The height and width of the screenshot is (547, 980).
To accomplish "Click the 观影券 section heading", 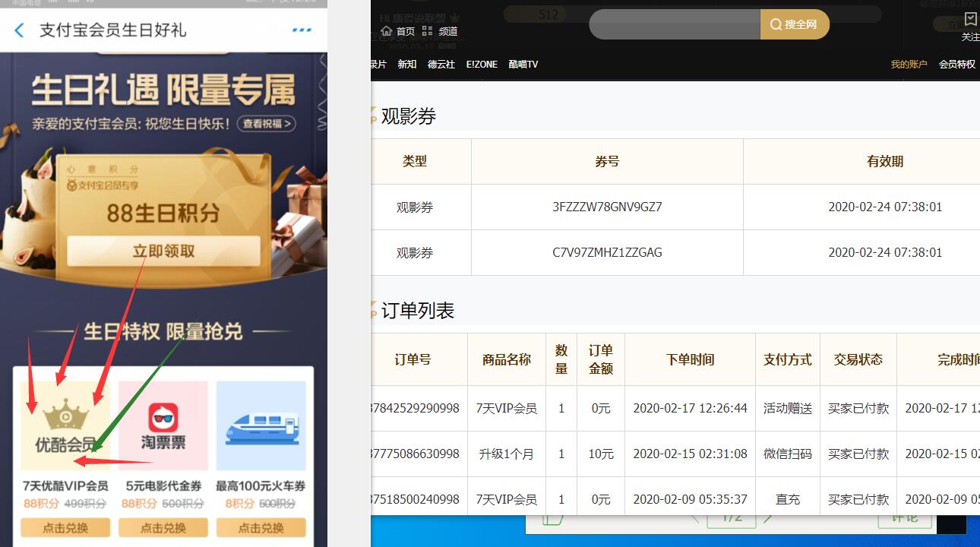I will tap(408, 116).
